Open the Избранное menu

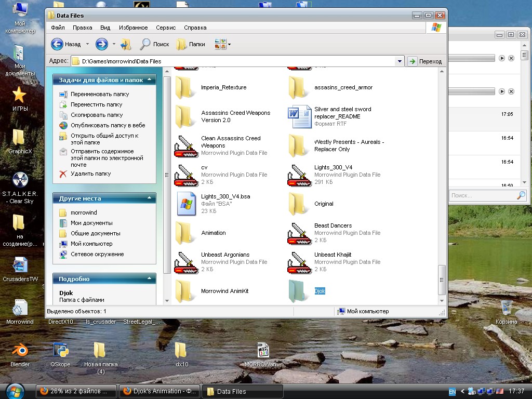click(x=134, y=28)
